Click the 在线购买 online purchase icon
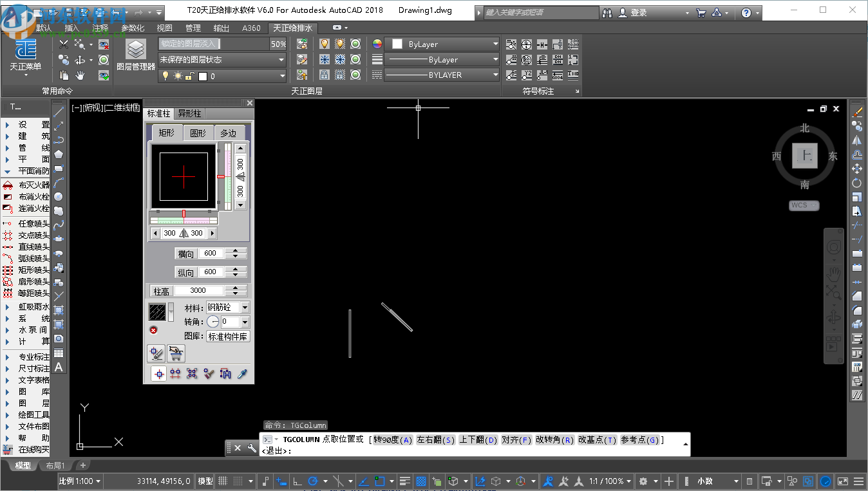The height and width of the screenshot is (491, 868). pyautogui.click(x=8, y=449)
